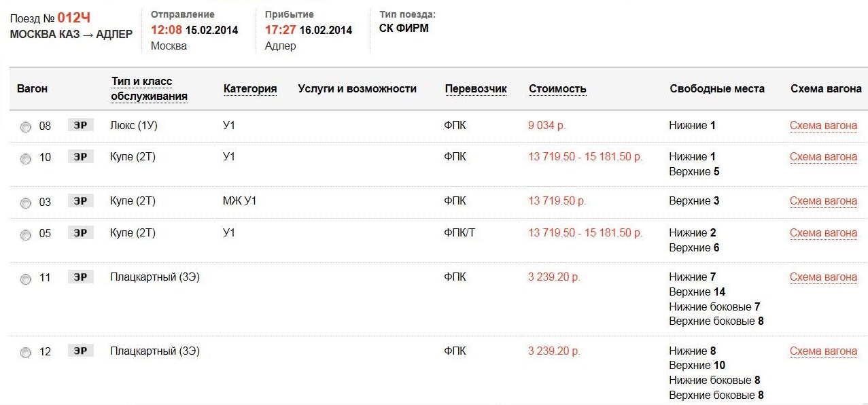Select wagon 11 Плацкартный radio button
The height and width of the screenshot is (405, 868).
[26, 279]
